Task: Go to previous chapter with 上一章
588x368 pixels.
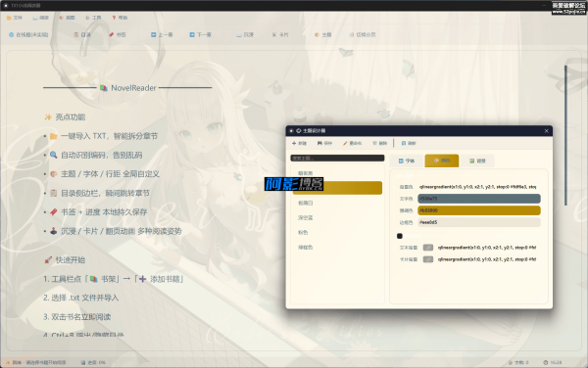Action: [162, 35]
